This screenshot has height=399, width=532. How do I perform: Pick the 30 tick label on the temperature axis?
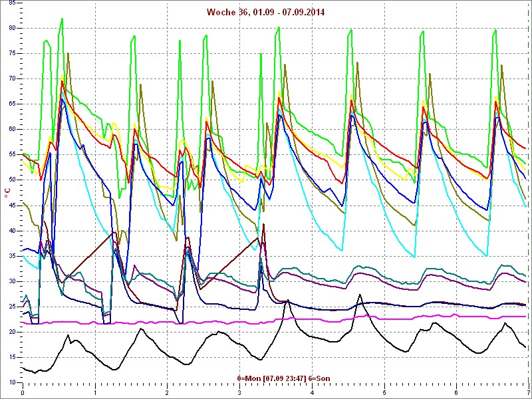pyautogui.click(x=11, y=281)
